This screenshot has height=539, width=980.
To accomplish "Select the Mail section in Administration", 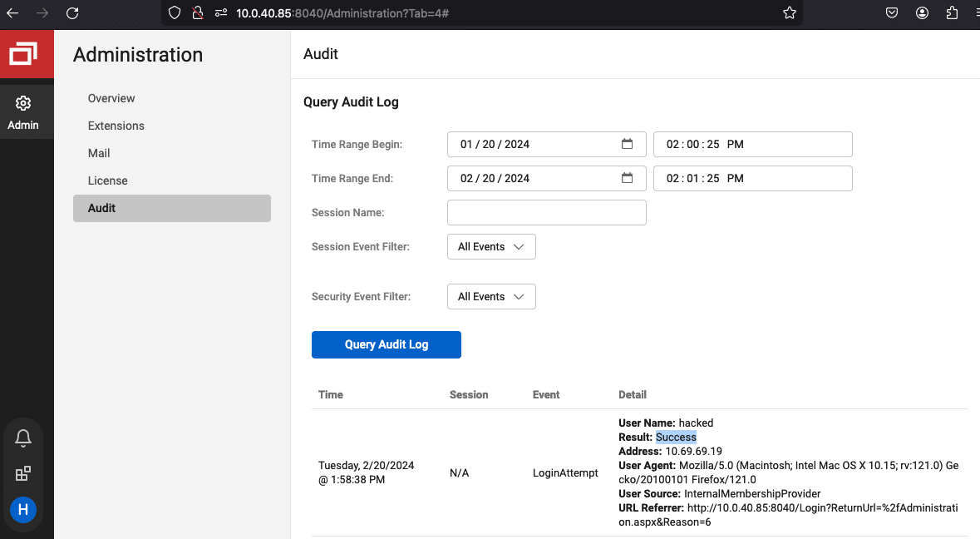I will point(98,153).
